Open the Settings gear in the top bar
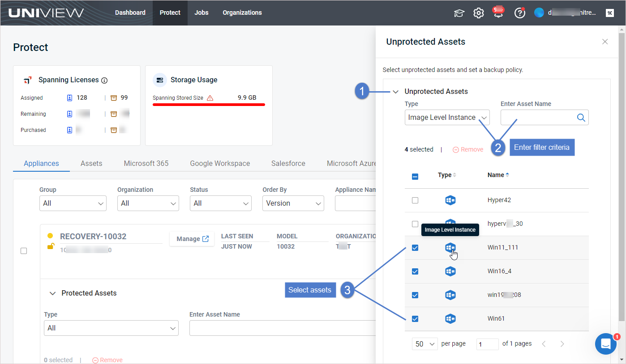This screenshot has height=364, width=626. click(479, 13)
